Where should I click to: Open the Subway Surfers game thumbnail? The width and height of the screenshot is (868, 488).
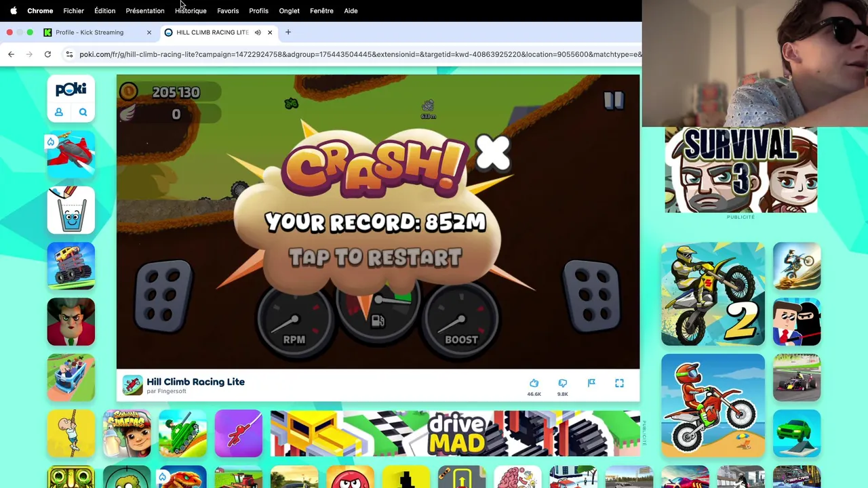[127, 434]
